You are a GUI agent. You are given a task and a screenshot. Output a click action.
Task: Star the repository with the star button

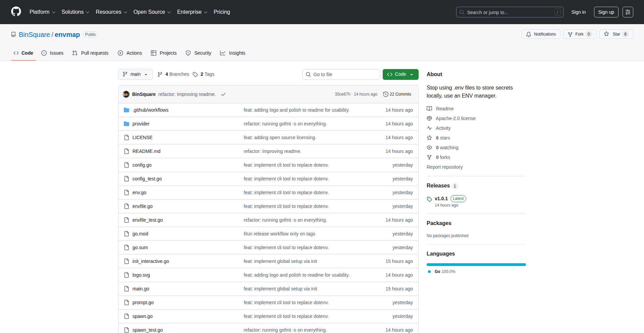pos(616,34)
